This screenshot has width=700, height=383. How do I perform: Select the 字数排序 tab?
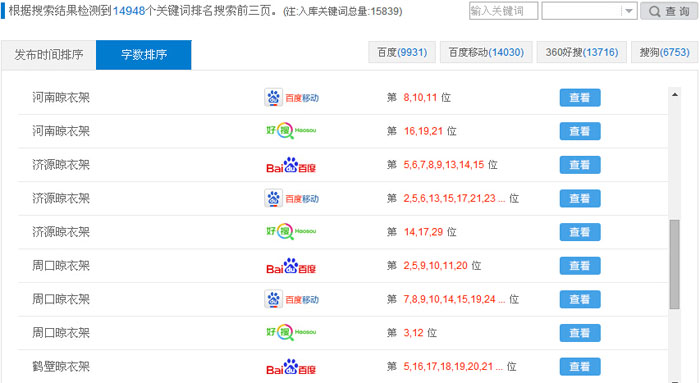pos(144,55)
